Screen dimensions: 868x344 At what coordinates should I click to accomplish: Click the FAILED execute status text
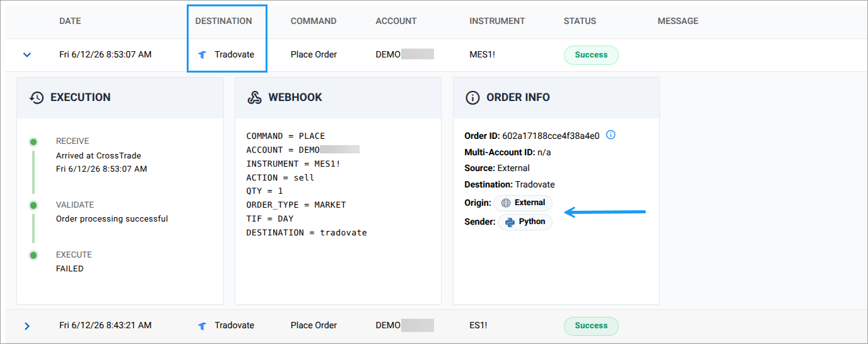pos(69,269)
